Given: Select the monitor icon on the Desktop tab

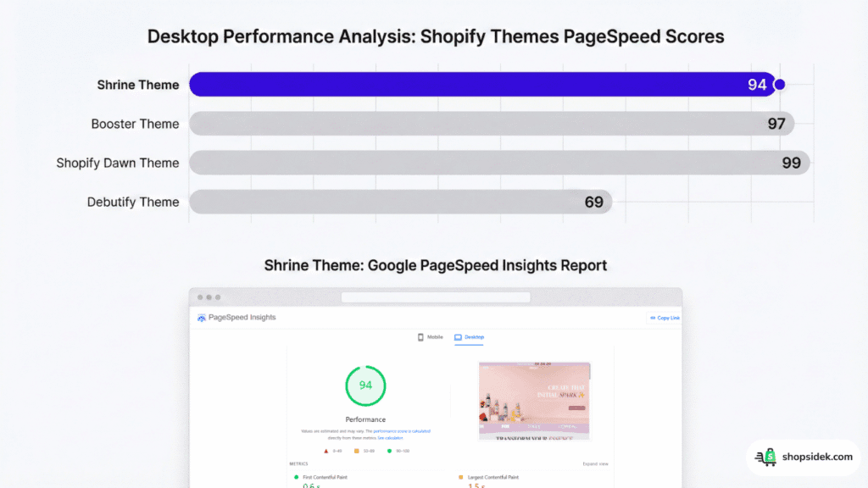Looking at the screenshot, I should [x=457, y=336].
